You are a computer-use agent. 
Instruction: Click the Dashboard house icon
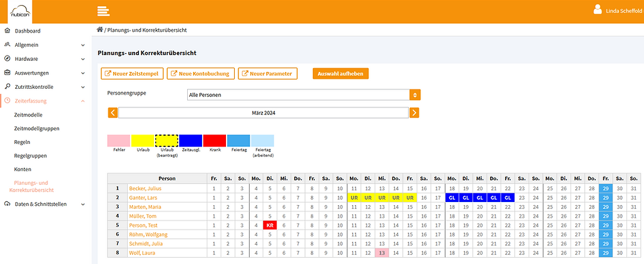pyautogui.click(x=7, y=31)
